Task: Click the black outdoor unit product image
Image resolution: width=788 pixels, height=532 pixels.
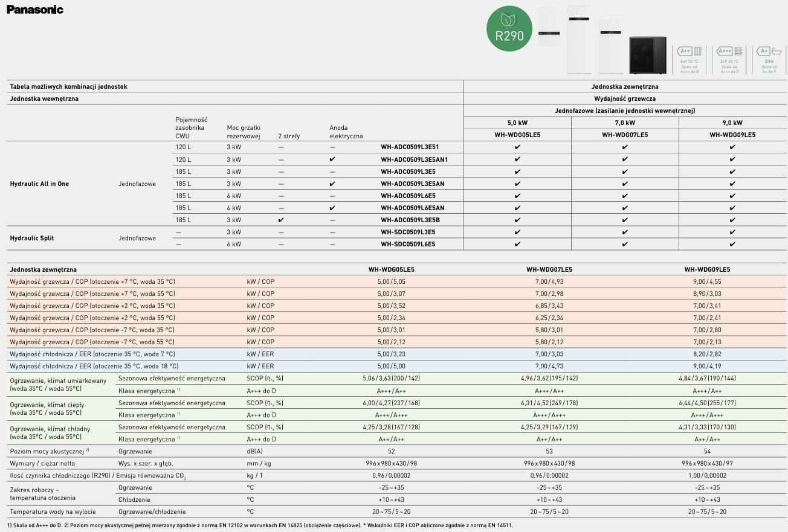Action: pyautogui.click(x=648, y=56)
